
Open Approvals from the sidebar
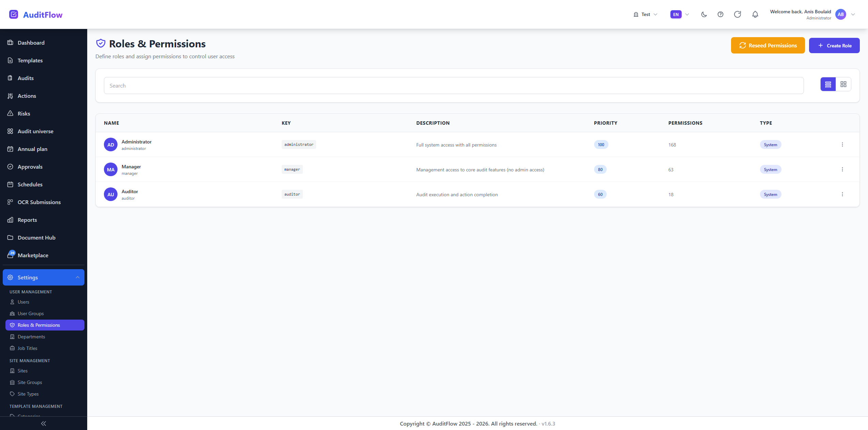pyautogui.click(x=44, y=167)
